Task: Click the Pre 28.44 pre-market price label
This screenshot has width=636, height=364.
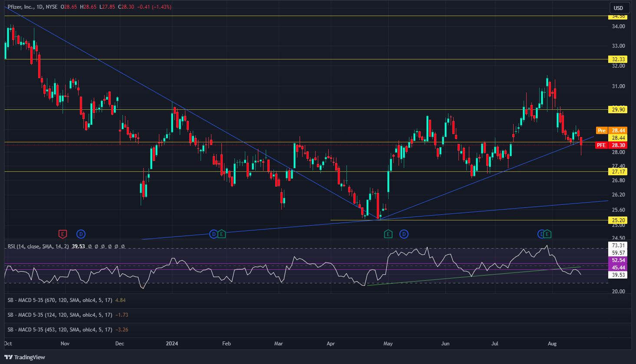Action: tap(611, 131)
